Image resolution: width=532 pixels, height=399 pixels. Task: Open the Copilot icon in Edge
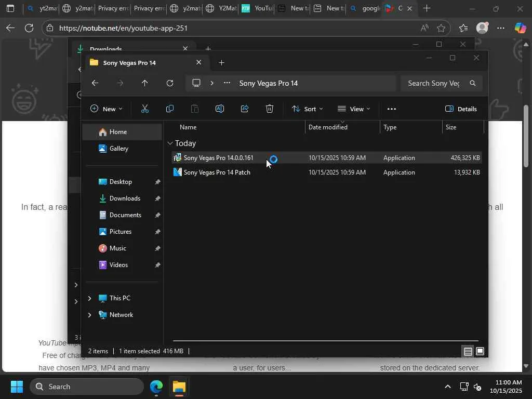click(x=520, y=28)
